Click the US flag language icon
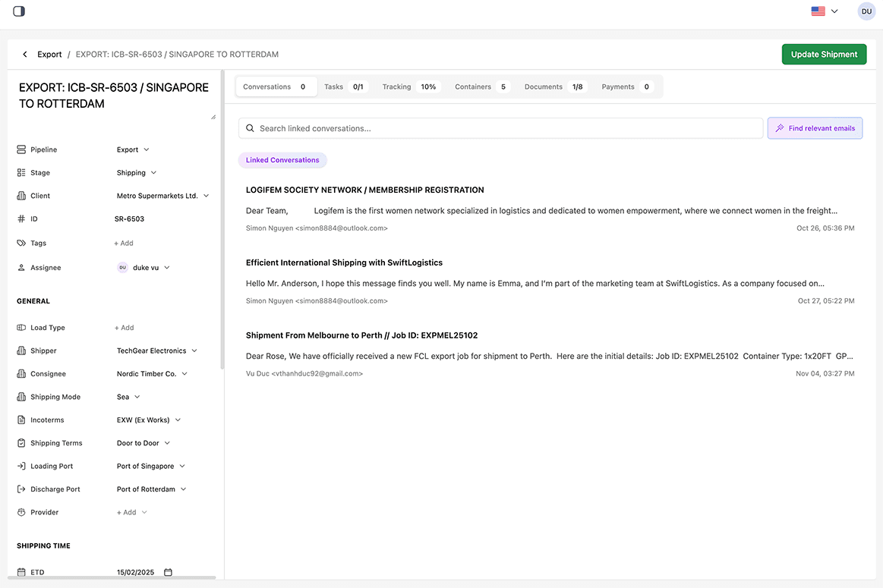This screenshot has width=883, height=588. click(x=818, y=11)
